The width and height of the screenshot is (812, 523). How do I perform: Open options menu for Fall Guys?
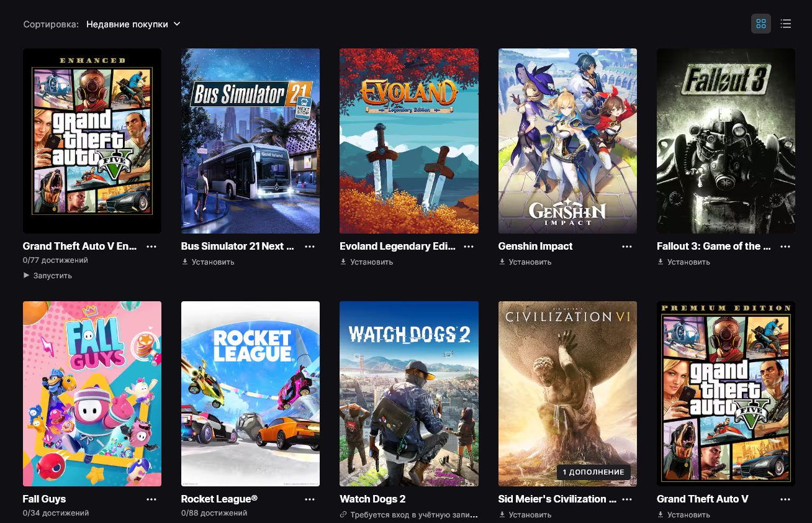coord(151,499)
